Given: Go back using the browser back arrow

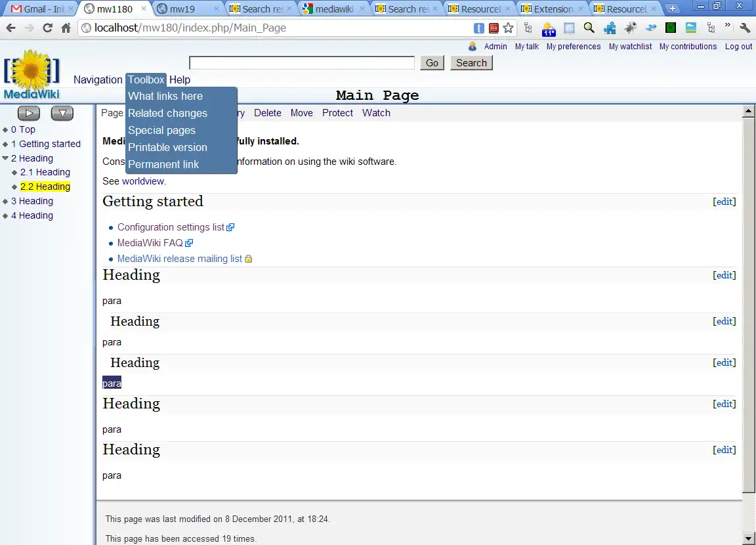Looking at the screenshot, I should tap(10, 28).
